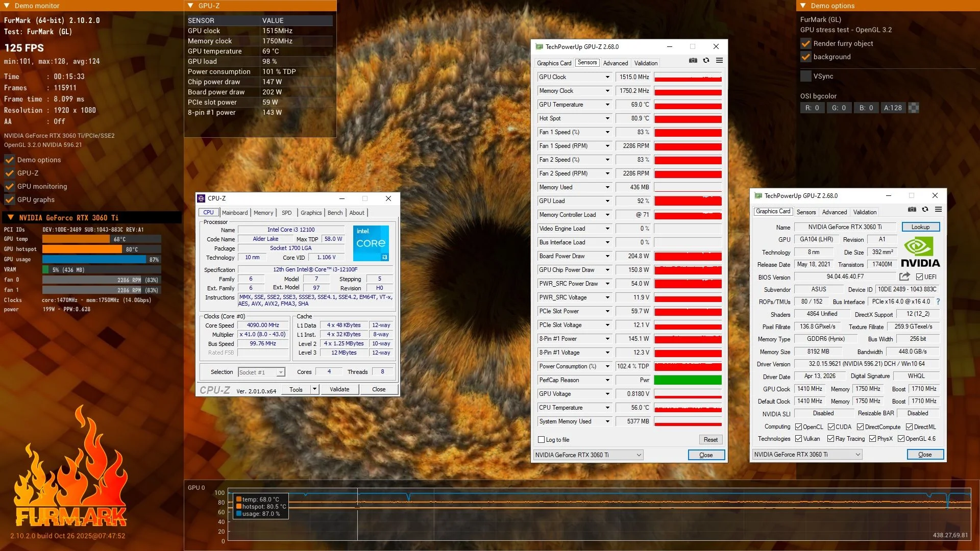The height and width of the screenshot is (551, 980).
Task: Open the SPD tab in CPU-Z
Action: click(287, 213)
